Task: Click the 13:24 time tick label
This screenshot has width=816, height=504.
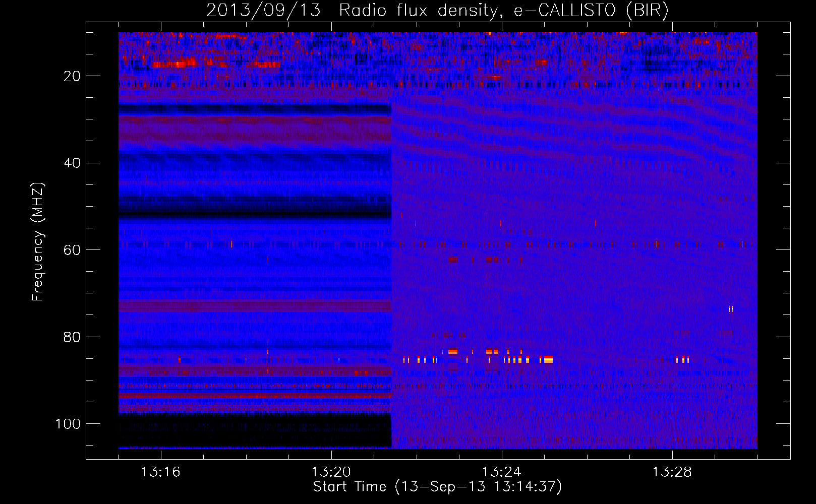Action: [x=501, y=472]
